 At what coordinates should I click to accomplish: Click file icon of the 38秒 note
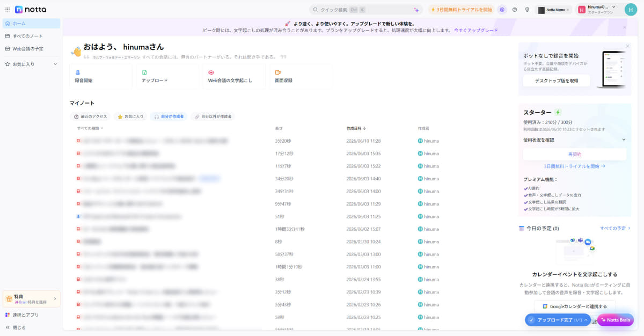pos(78,279)
